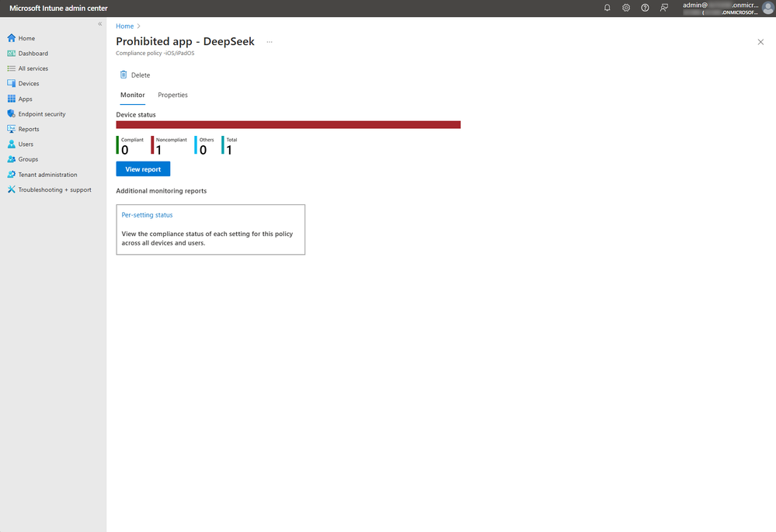Screen dimensions: 776x532
Task: Open the ellipsis menu beside policy title
Action: pos(270,42)
